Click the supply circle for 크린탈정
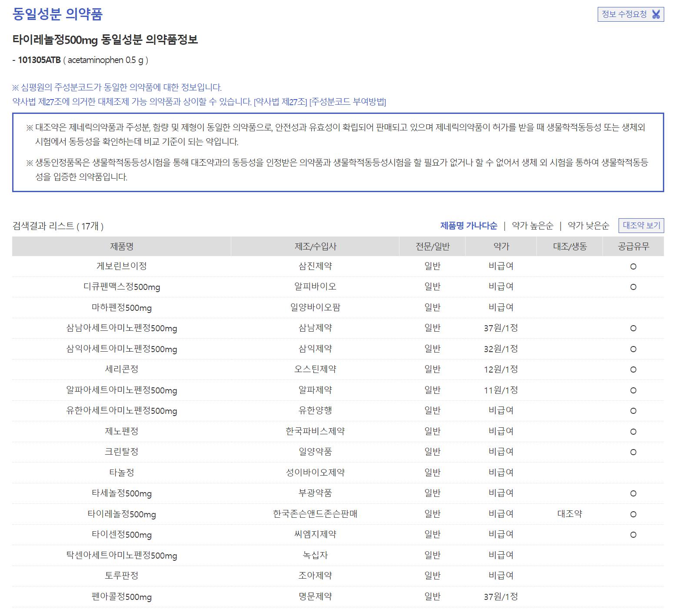 (x=633, y=452)
